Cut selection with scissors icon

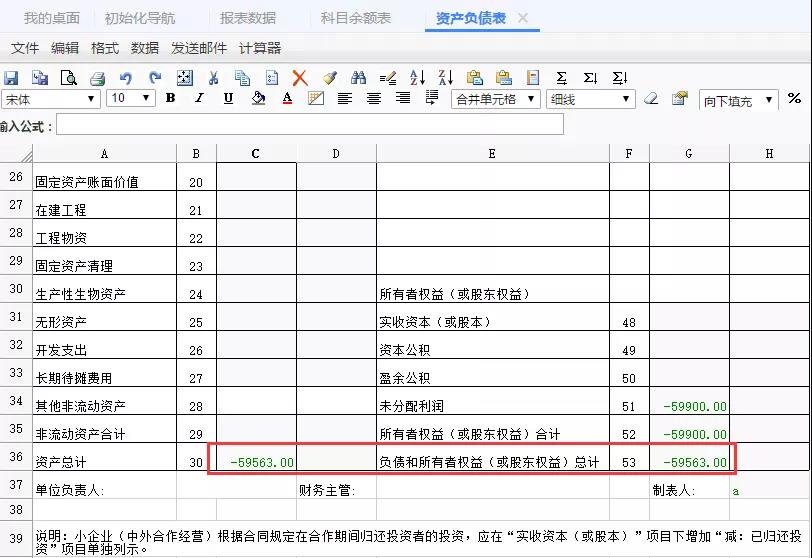[213, 78]
